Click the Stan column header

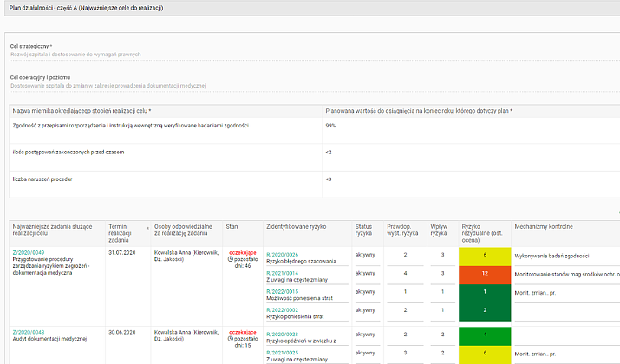point(232,225)
